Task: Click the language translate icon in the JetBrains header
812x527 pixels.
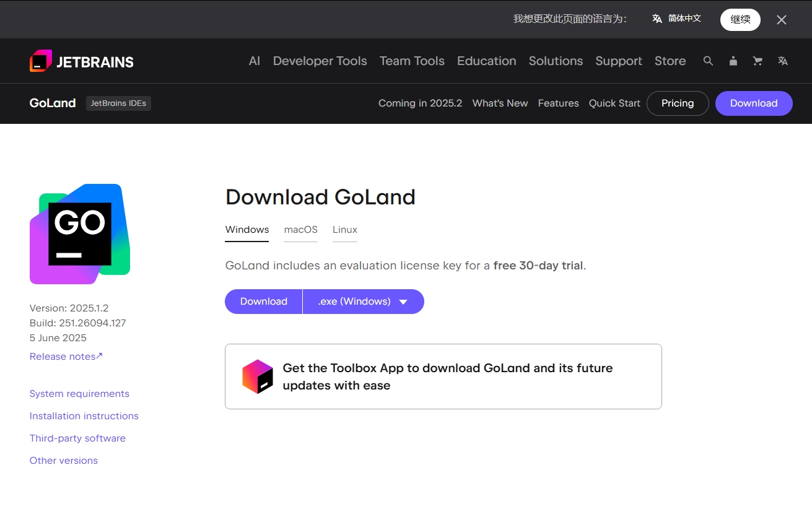Action: tap(783, 61)
